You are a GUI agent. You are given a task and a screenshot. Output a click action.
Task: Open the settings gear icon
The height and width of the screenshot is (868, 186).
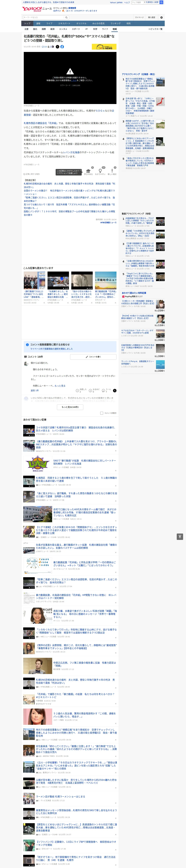[x=161, y=18]
